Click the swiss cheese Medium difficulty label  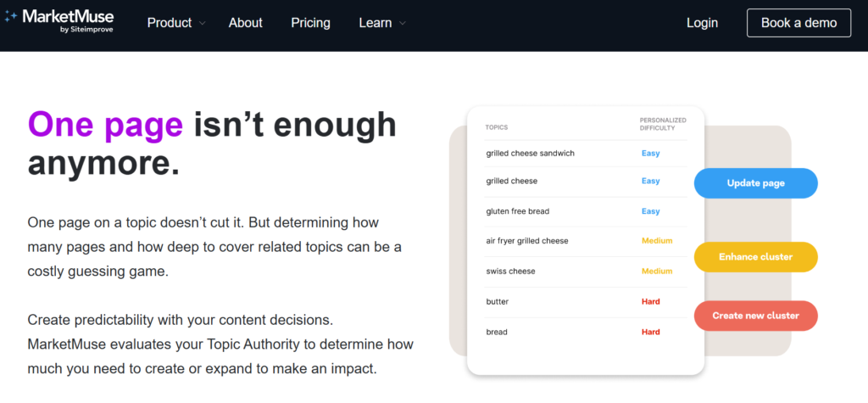click(x=657, y=271)
